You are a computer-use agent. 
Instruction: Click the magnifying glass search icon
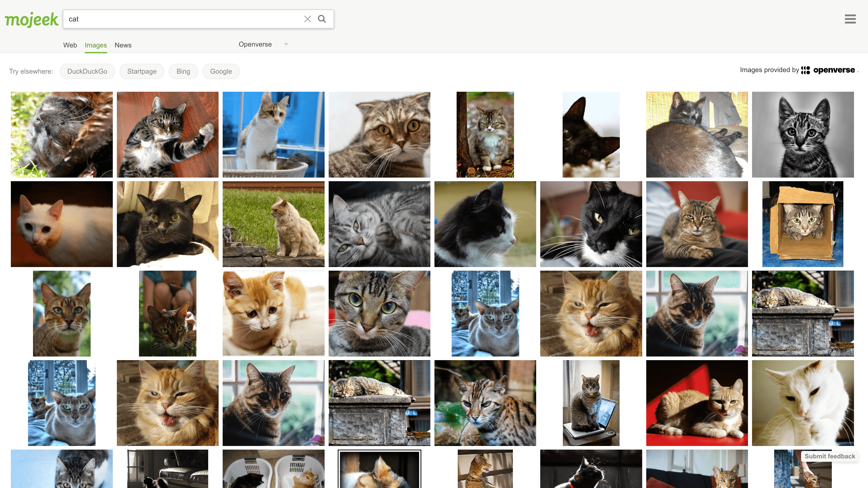pyautogui.click(x=322, y=19)
